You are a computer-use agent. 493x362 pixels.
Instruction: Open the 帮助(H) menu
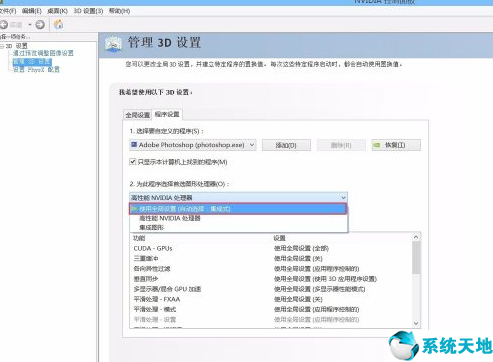(x=119, y=11)
